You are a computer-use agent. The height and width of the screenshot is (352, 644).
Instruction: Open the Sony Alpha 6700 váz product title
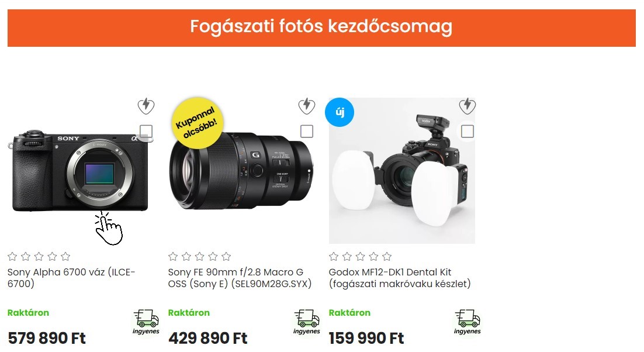coord(71,278)
